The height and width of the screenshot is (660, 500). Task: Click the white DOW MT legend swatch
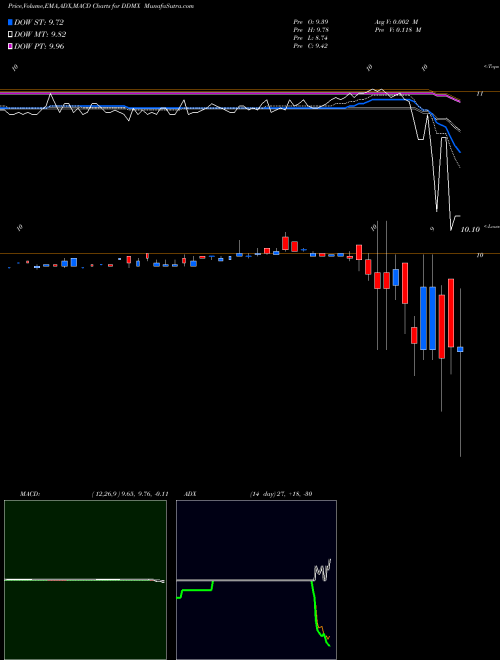(10, 35)
